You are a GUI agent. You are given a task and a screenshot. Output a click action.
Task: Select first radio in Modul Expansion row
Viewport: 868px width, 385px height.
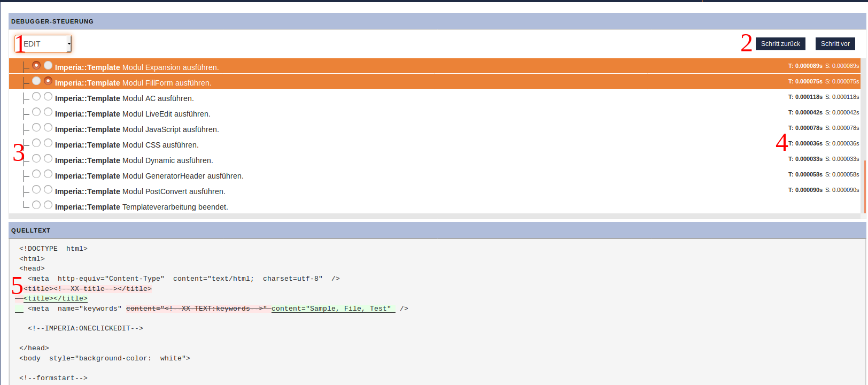point(36,65)
